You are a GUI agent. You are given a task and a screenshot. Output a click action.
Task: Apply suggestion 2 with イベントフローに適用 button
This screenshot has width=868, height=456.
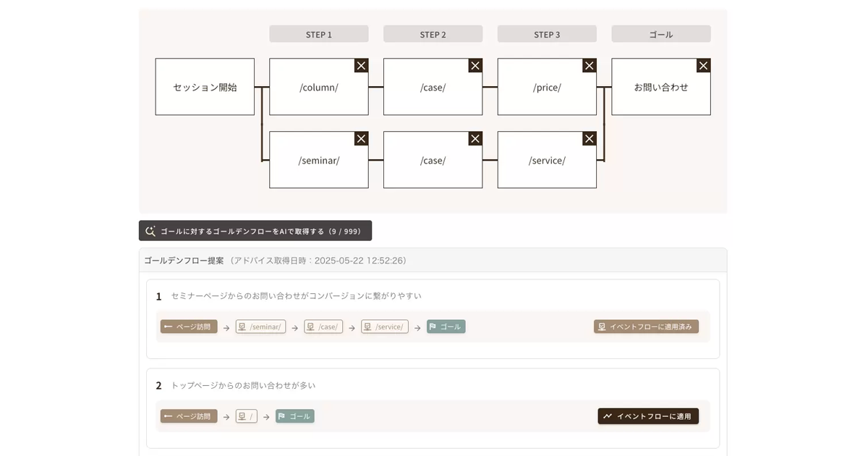[x=648, y=416]
